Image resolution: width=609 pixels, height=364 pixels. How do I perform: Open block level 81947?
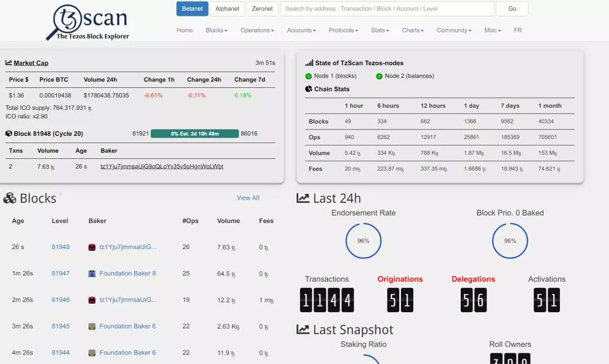(x=60, y=274)
